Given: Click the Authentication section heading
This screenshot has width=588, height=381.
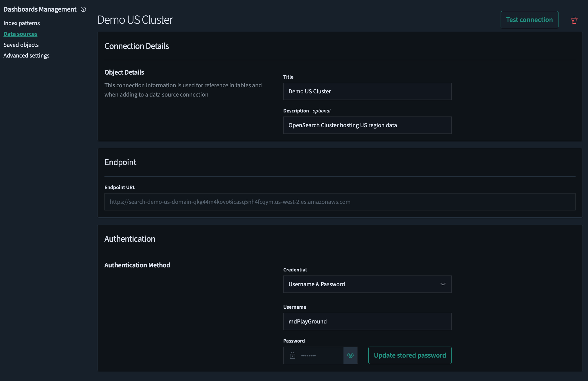Looking at the screenshot, I should pyautogui.click(x=130, y=239).
